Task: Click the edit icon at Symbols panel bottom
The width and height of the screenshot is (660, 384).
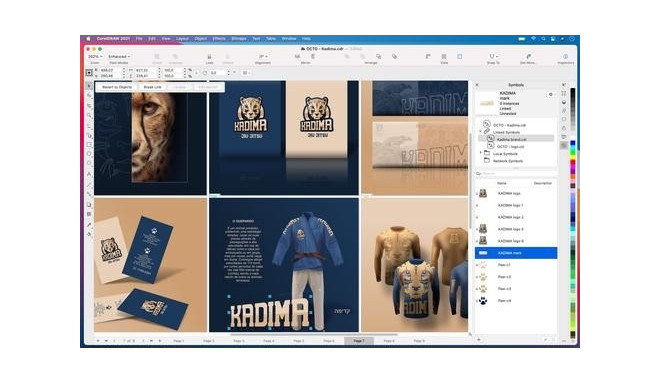Action: tap(546, 339)
